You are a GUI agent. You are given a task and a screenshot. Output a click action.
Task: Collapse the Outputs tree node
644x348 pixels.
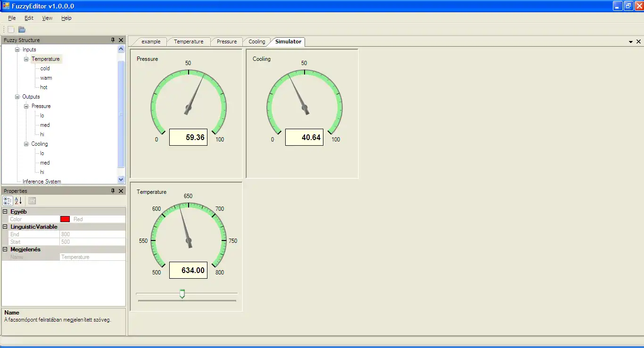(x=17, y=97)
